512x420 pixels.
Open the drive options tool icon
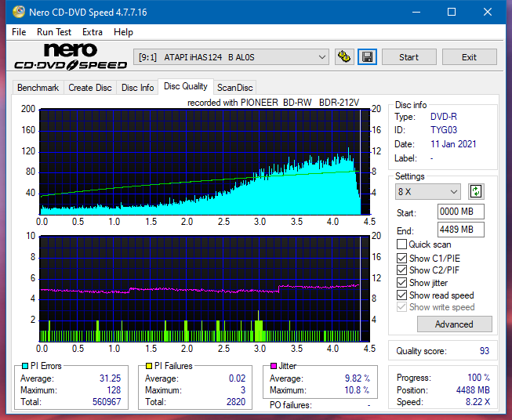point(344,57)
